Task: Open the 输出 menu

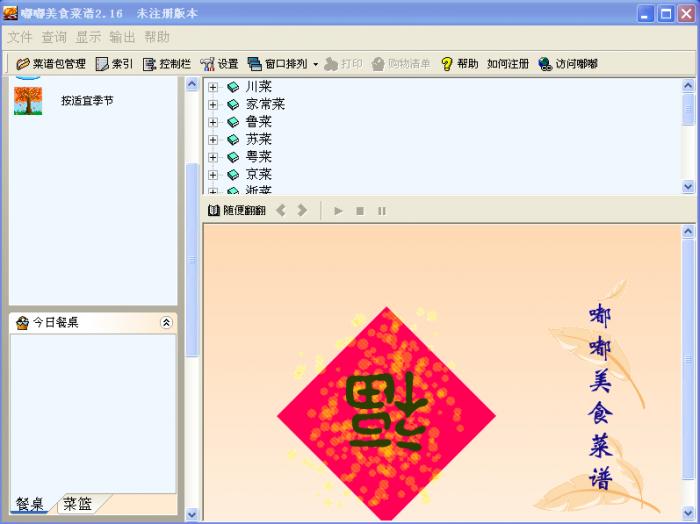Action: tap(122, 37)
